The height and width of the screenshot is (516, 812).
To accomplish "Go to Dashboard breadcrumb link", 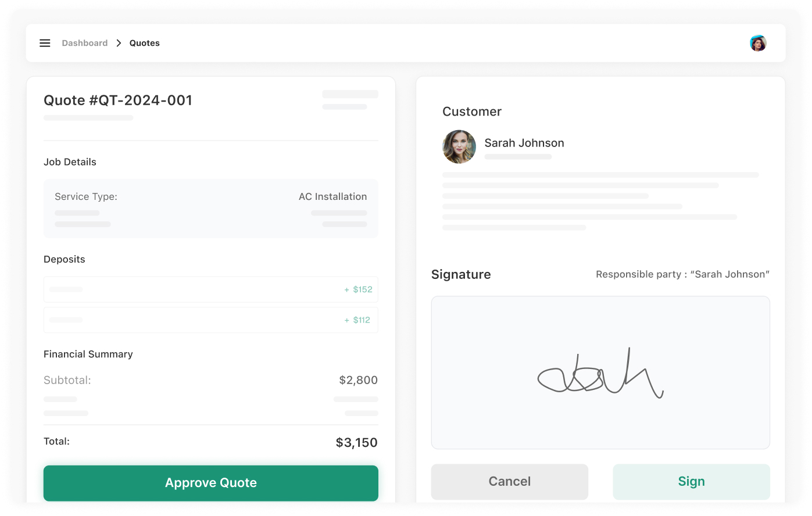I will click(85, 43).
